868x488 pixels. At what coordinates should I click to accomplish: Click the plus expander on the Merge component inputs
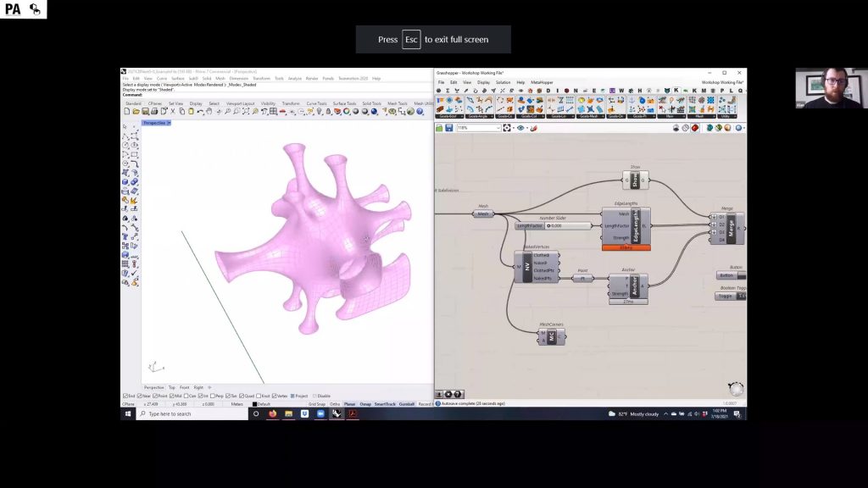715,217
